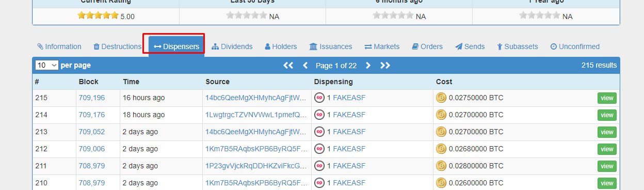644x190 pixels.
Task: Jump to first page double-arrow icon
Action: click(x=288, y=65)
